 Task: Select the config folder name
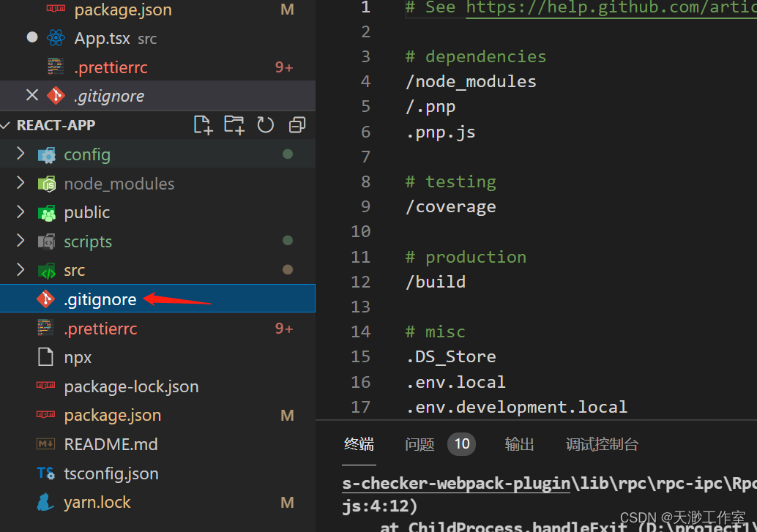pyautogui.click(x=87, y=155)
